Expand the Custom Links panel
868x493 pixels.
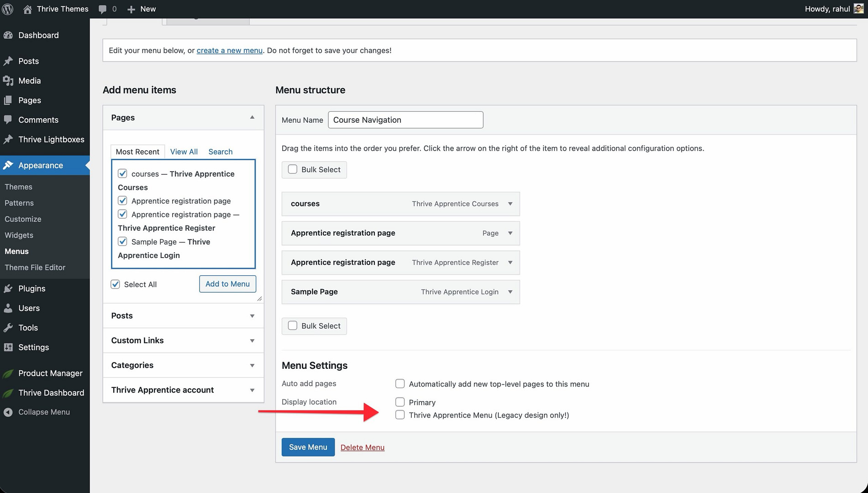[x=252, y=341]
